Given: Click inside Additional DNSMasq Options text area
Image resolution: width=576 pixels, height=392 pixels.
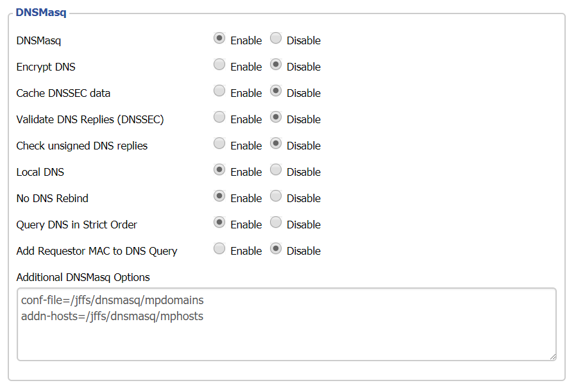Looking at the screenshot, I should pyautogui.click(x=287, y=325).
